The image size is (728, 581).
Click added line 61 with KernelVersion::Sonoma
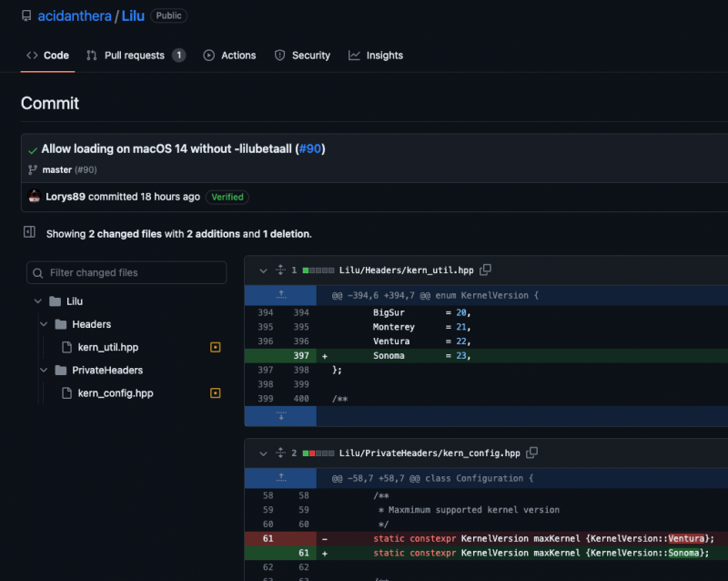tap(522, 553)
